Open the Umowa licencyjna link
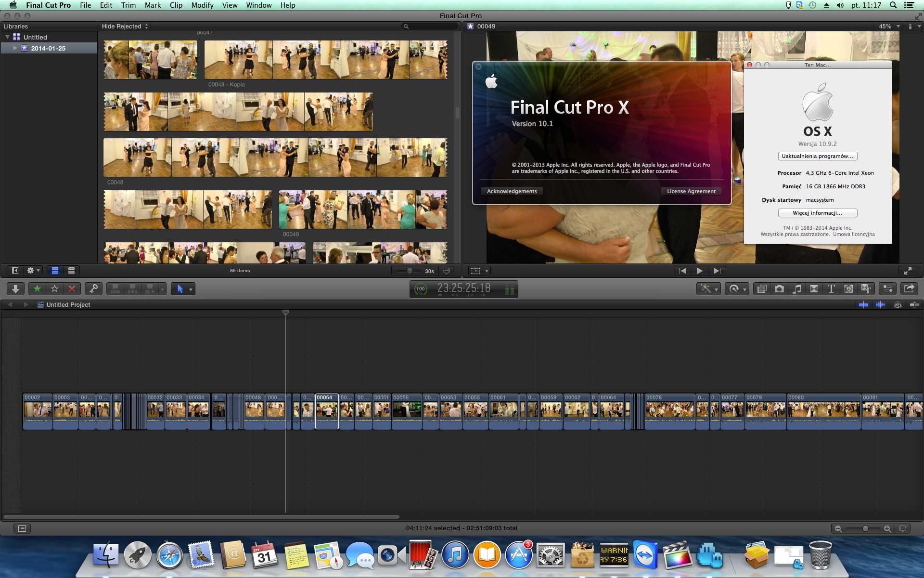 pyautogui.click(x=854, y=235)
